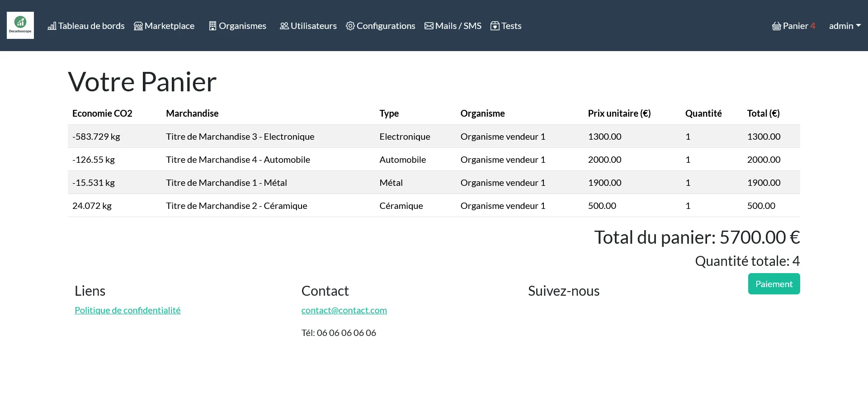Select the Marchandise 3 - Electronique row

240,137
